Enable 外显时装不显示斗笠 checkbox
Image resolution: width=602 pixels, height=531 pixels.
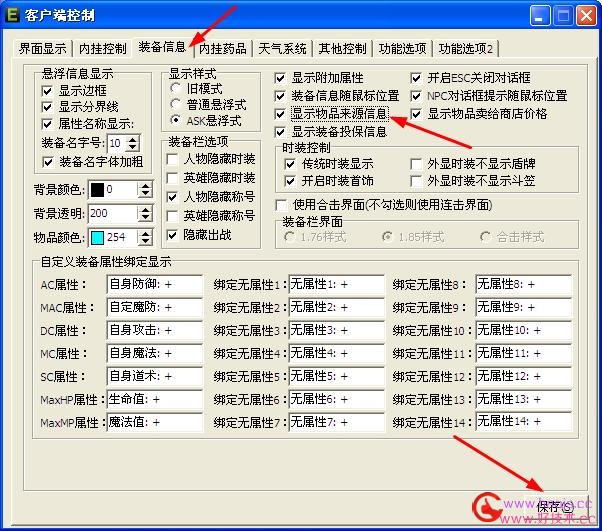[416, 181]
